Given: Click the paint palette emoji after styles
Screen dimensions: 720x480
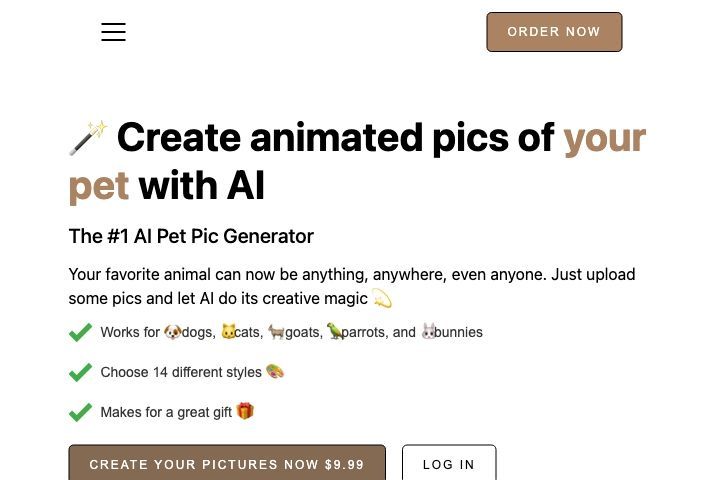Looking at the screenshot, I should click(275, 371).
